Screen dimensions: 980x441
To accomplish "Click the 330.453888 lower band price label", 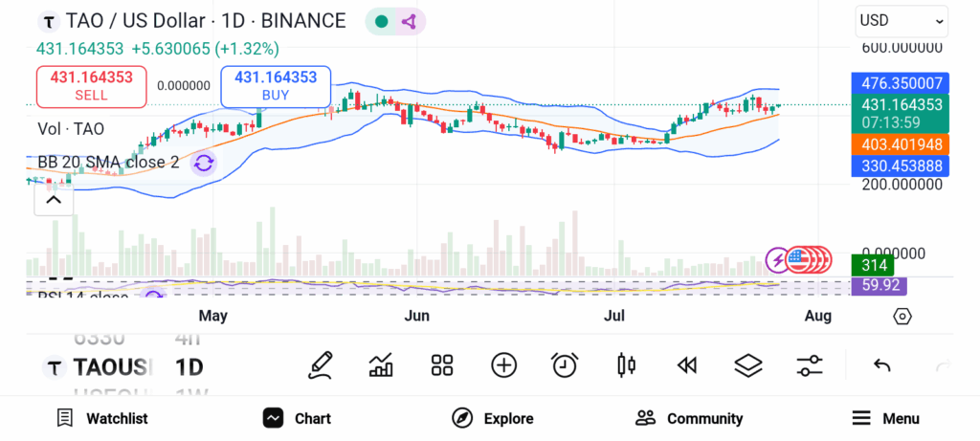I will coord(900,165).
